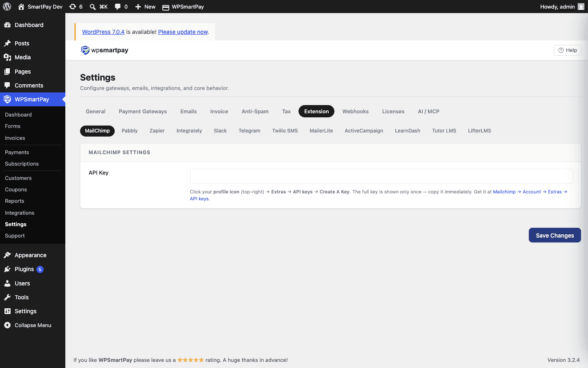Open Coupons in WPSmartPay submenu
The height and width of the screenshot is (368, 588).
pyautogui.click(x=16, y=190)
